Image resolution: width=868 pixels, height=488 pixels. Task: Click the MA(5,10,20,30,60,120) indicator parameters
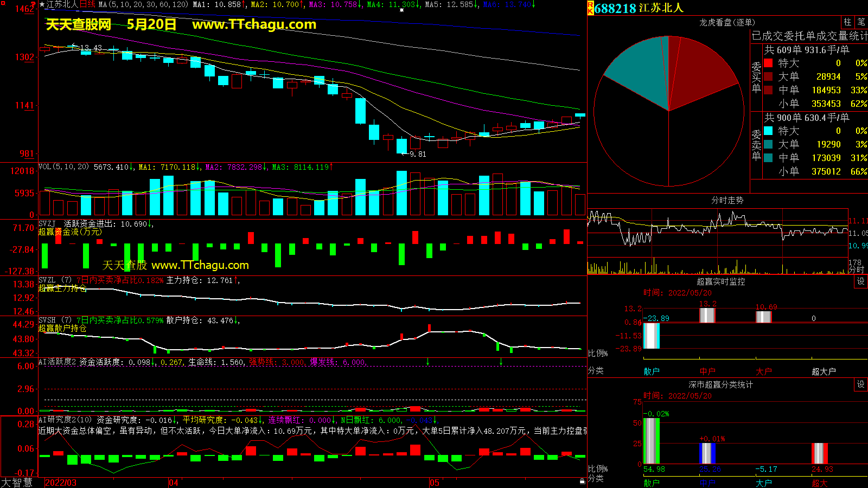click(143, 4)
